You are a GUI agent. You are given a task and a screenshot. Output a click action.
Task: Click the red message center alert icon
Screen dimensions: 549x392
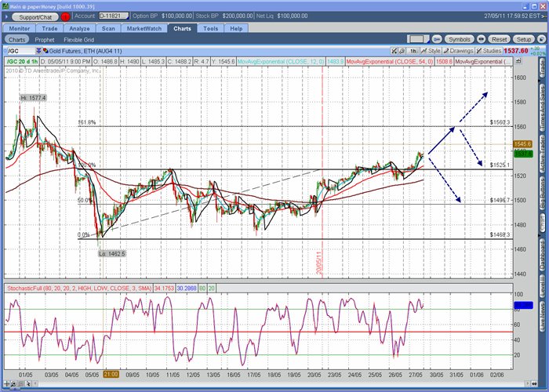click(65, 16)
